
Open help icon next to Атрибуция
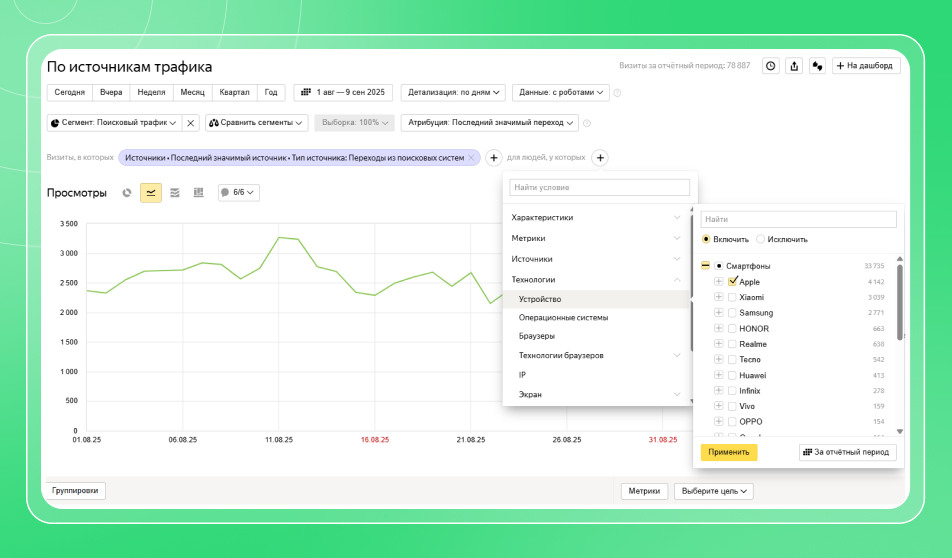587,123
